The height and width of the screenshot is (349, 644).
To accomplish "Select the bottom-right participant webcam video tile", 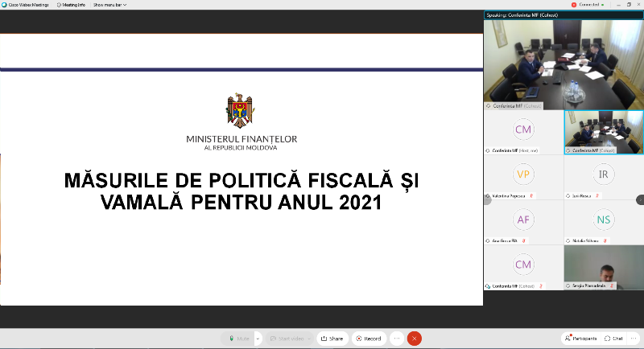I will coord(604,268).
